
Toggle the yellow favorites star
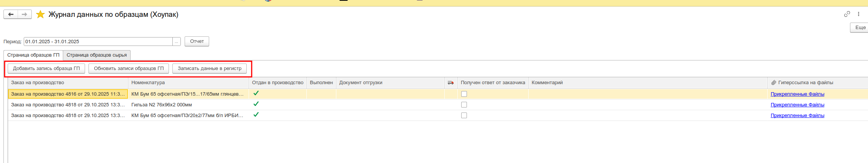tap(40, 15)
